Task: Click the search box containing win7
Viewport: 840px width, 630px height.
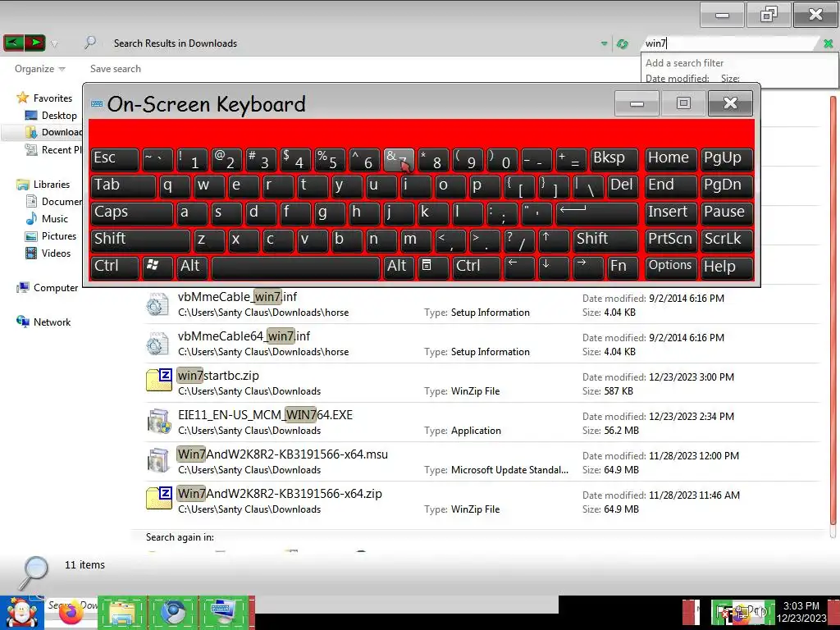Action: (x=729, y=43)
